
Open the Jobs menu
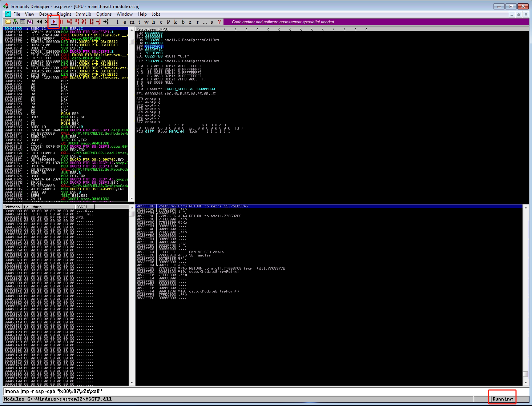(x=156, y=14)
